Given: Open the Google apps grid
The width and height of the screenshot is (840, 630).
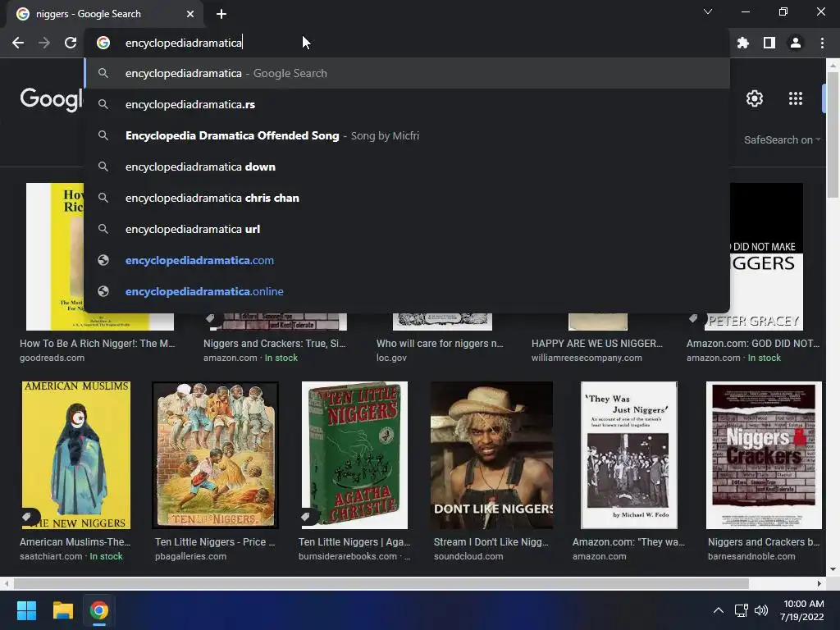Looking at the screenshot, I should (x=796, y=98).
